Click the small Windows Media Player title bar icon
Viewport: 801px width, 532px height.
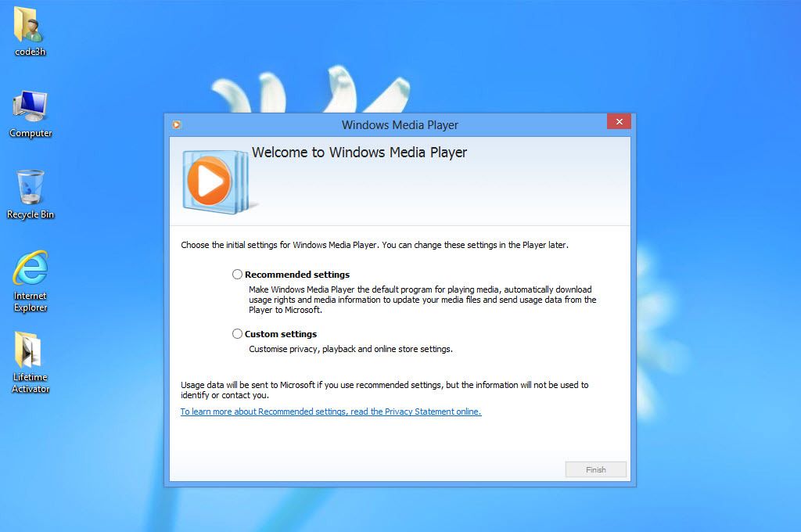pyautogui.click(x=177, y=124)
